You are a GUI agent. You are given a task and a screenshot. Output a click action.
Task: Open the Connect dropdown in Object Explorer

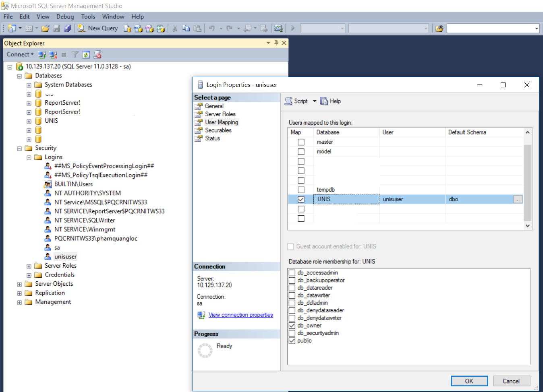coord(19,54)
